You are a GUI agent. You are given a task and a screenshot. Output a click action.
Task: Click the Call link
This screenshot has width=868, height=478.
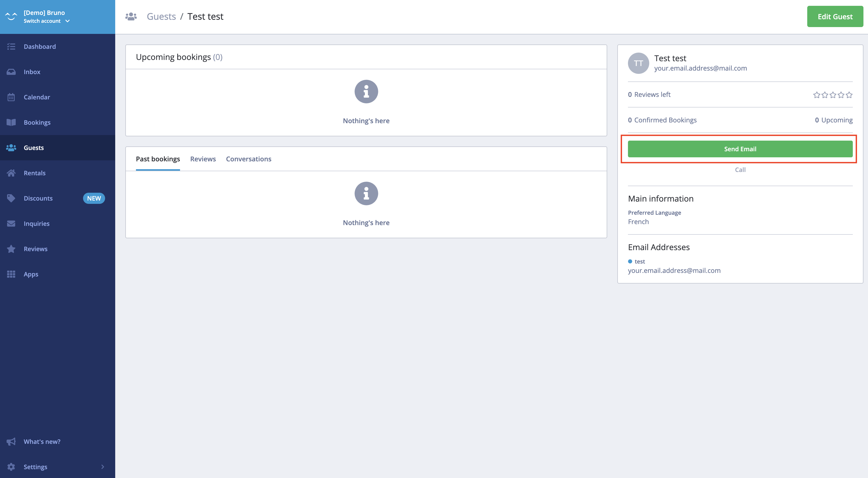tap(740, 170)
